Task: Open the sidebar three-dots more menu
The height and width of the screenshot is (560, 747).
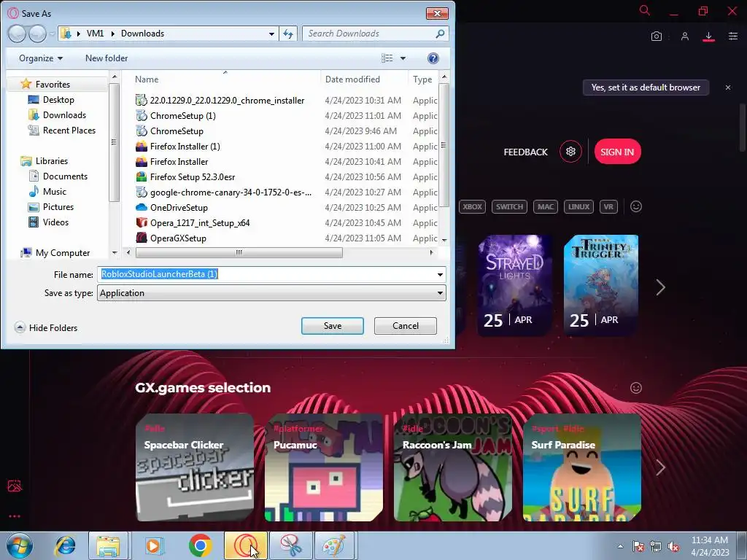Action: click(x=15, y=516)
